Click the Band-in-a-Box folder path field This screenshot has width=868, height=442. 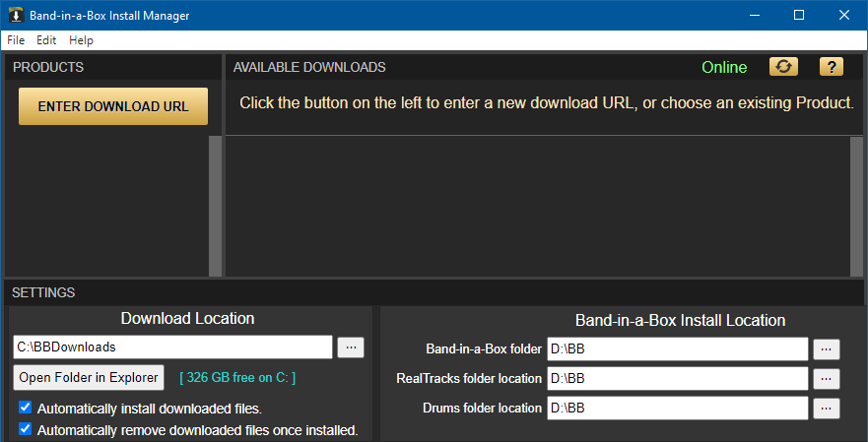click(678, 349)
